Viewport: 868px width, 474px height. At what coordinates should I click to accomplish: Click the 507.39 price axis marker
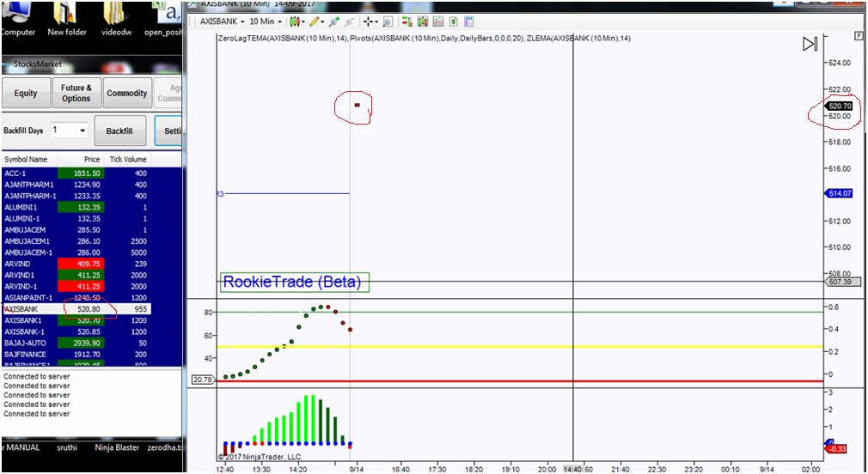[841, 282]
